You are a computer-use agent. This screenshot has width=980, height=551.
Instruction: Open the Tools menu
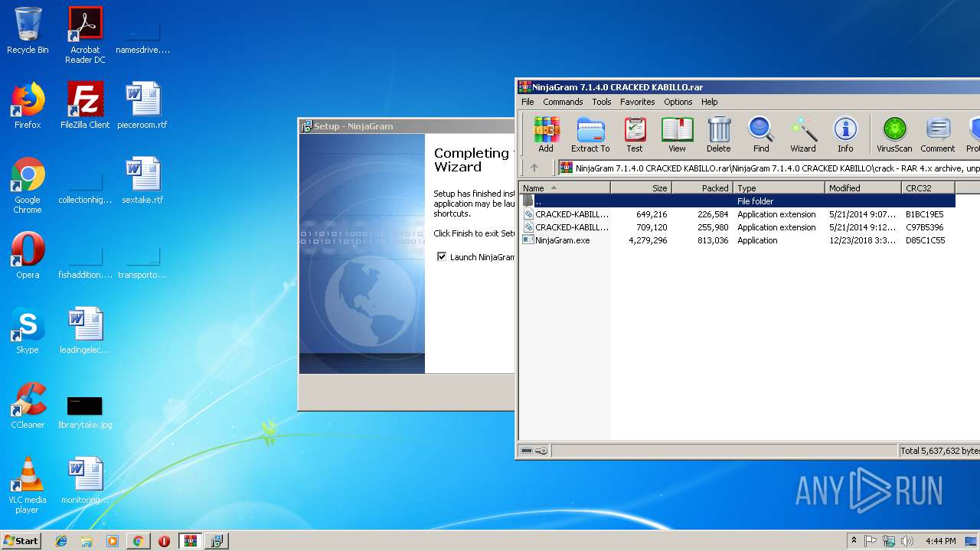coord(602,102)
